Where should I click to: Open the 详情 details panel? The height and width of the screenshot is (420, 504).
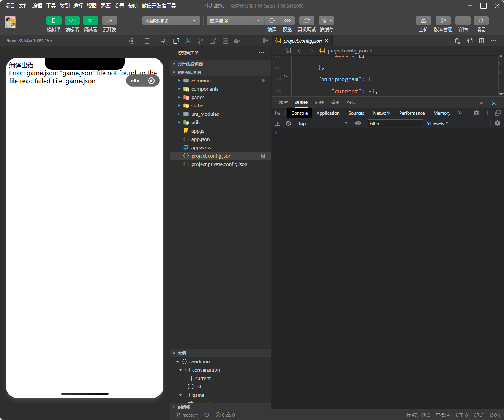pos(463,21)
